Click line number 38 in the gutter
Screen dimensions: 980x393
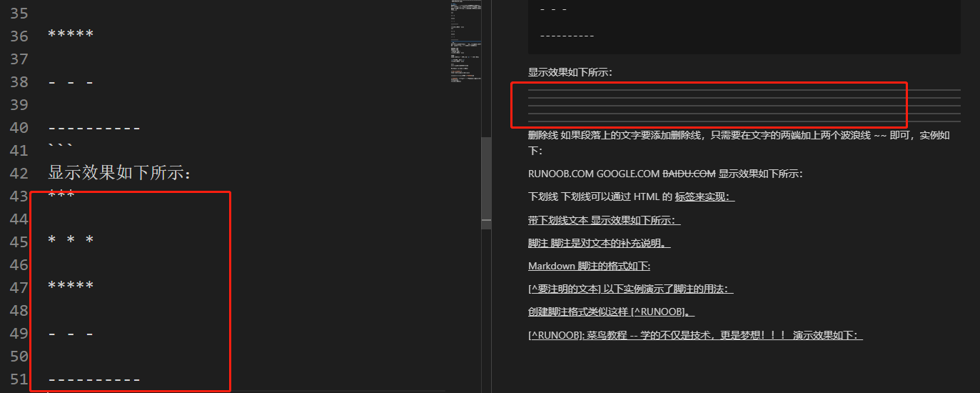pyautogui.click(x=19, y=81)
